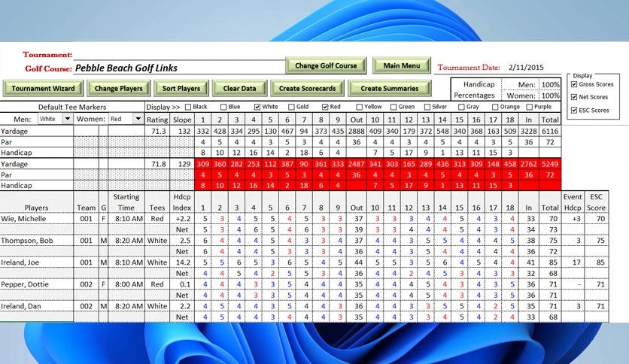Select red tee course rating 71.8
Screen dimensions: 629x364
[x=157, y=164]
